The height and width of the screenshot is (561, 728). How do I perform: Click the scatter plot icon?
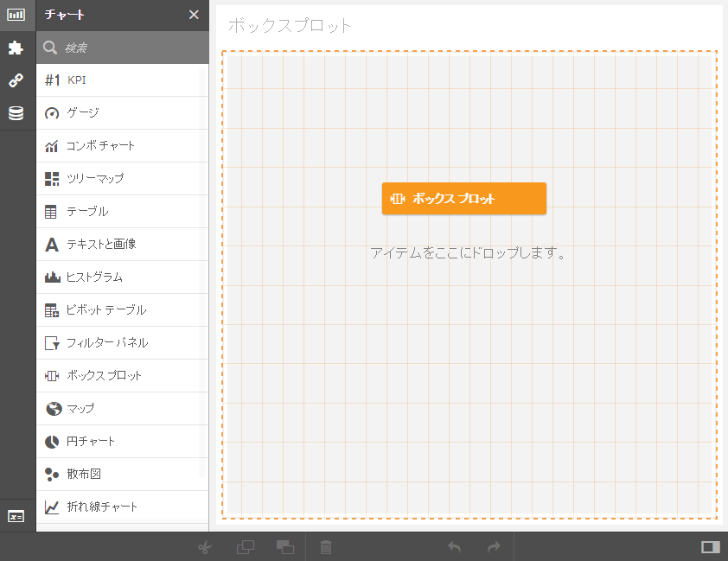[52, 475]
